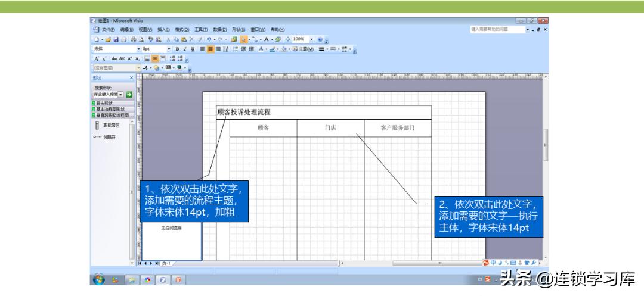Click the Paste clipboard icon
The height and width of the screenshot is (296, 644).
(184, 39)
